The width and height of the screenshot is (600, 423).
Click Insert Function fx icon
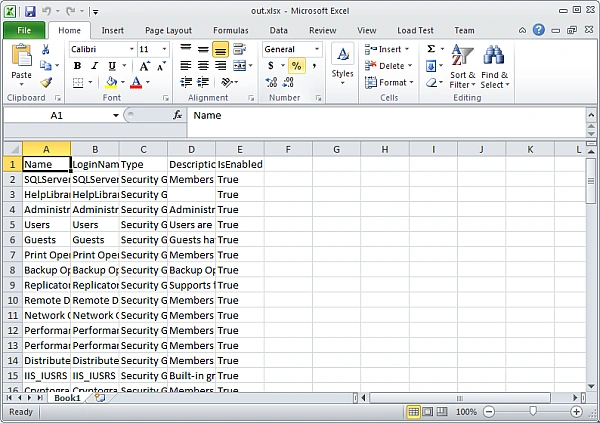tap(178, 115)
